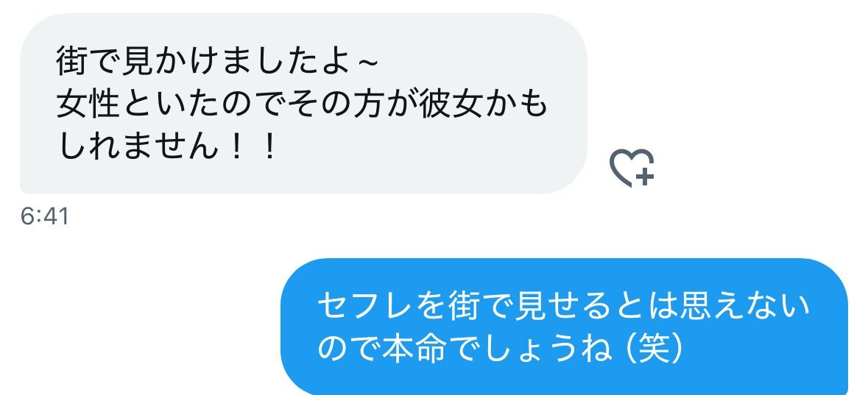Screen dimensions: 868x395
Task: Select the gray received message bubble
Action: click(303, 104)
